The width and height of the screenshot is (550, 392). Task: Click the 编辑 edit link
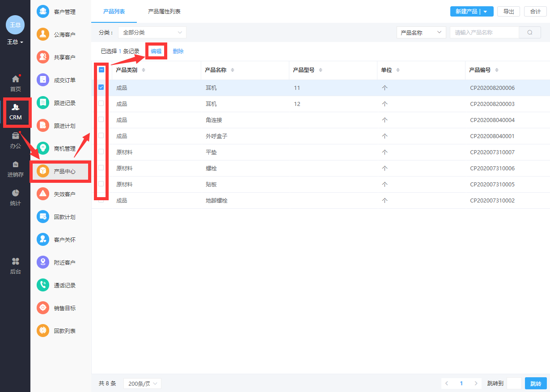point(156,51)
